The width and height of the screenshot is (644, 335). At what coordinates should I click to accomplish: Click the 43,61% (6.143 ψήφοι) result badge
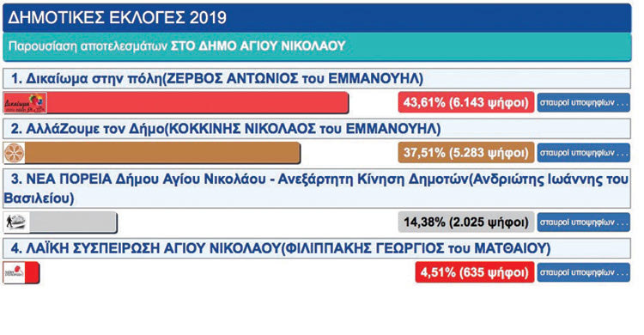[466, 102]
